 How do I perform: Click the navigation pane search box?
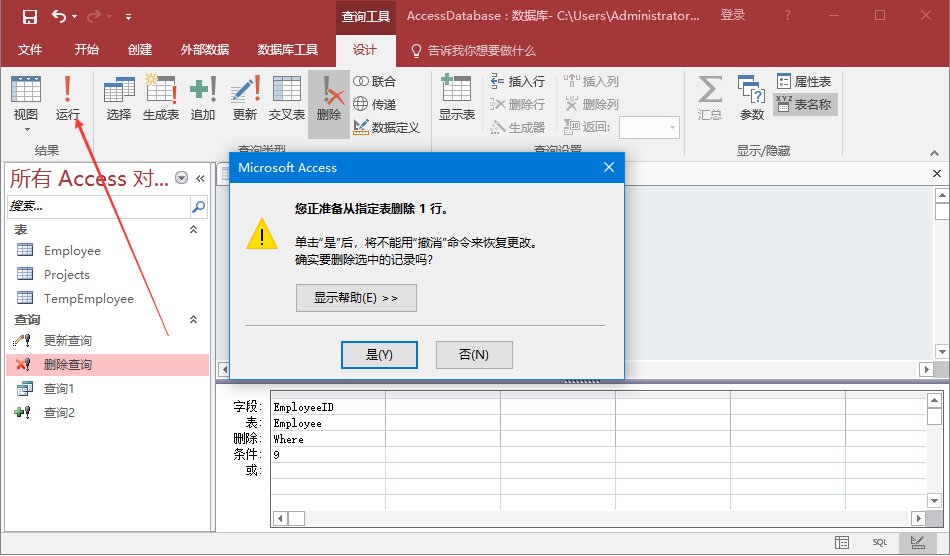(x=98, y=207)
